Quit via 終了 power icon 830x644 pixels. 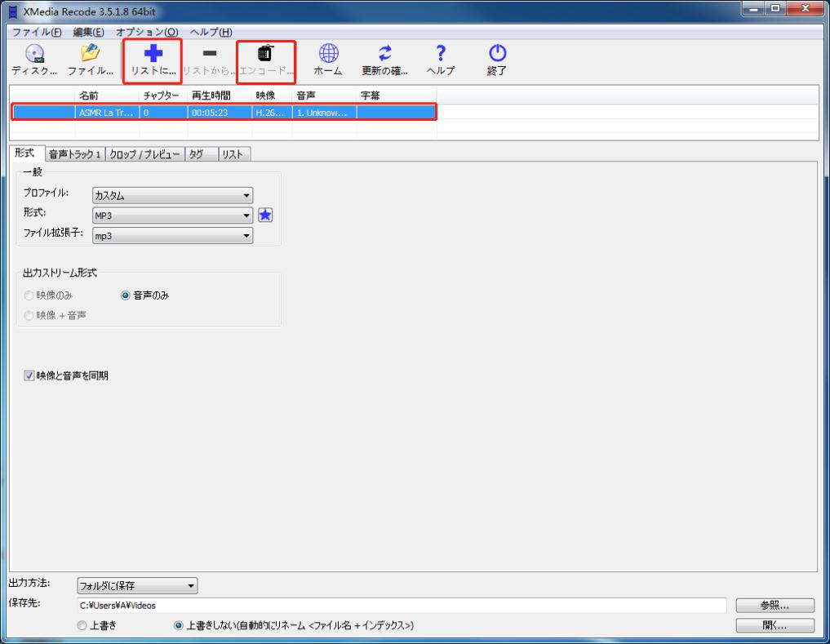[497, 60]
